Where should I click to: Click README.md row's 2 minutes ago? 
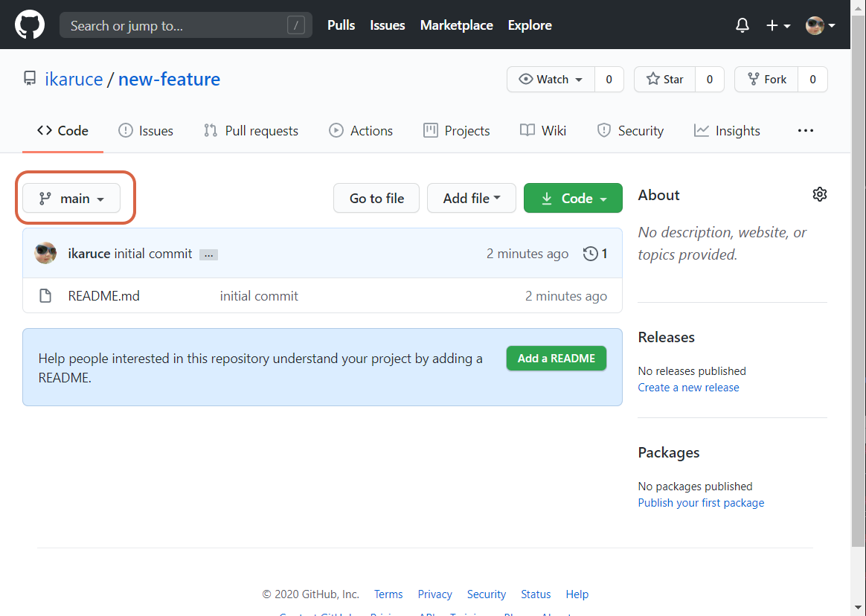point(565,296)
